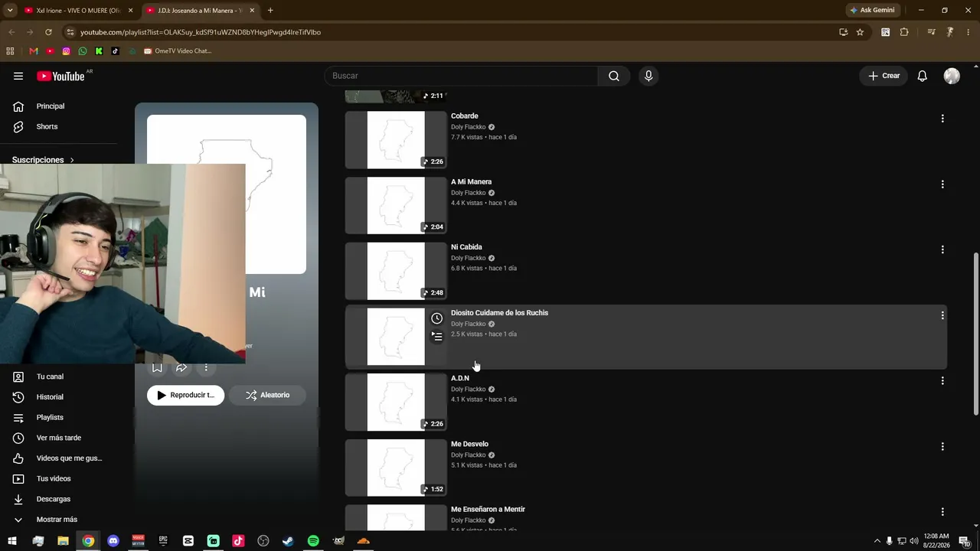Screen dimensions: 980x551
Task: Open options menu for Ni Cabida
Action: (x=942, y=249)
